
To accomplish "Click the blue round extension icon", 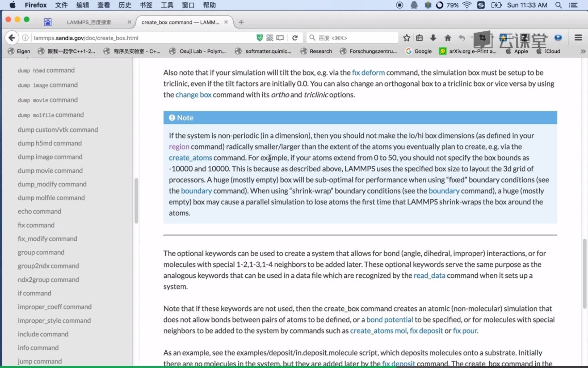I will pos(558,38).
